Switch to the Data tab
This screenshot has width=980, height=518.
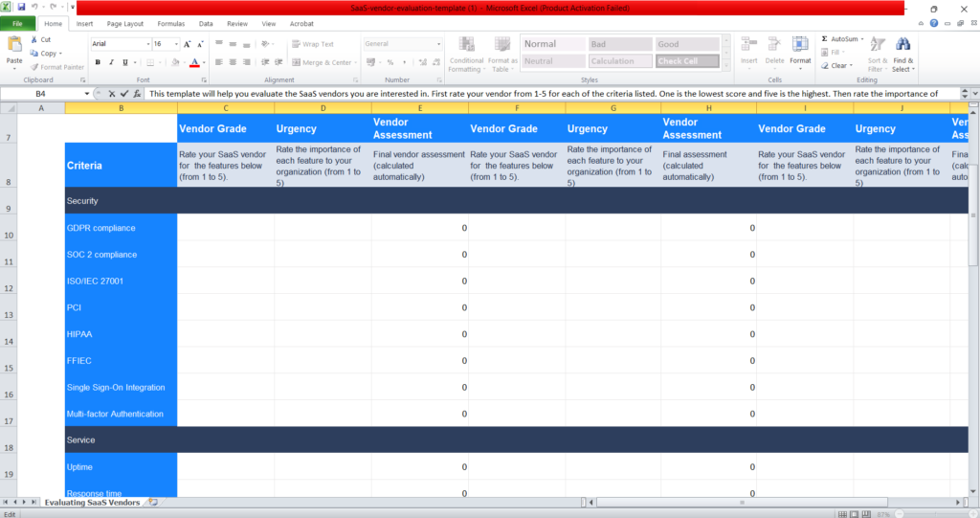[x=206, y=24]
